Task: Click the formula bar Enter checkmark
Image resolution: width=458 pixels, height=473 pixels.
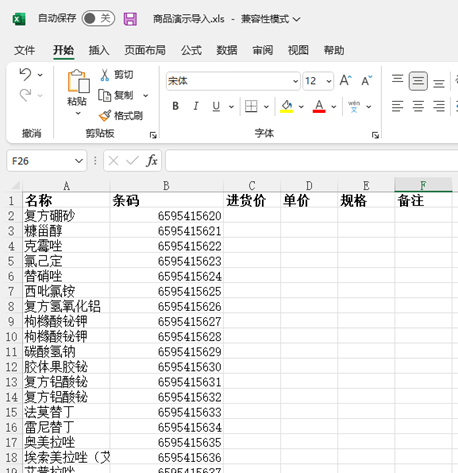Action: (x=132, y=161)
